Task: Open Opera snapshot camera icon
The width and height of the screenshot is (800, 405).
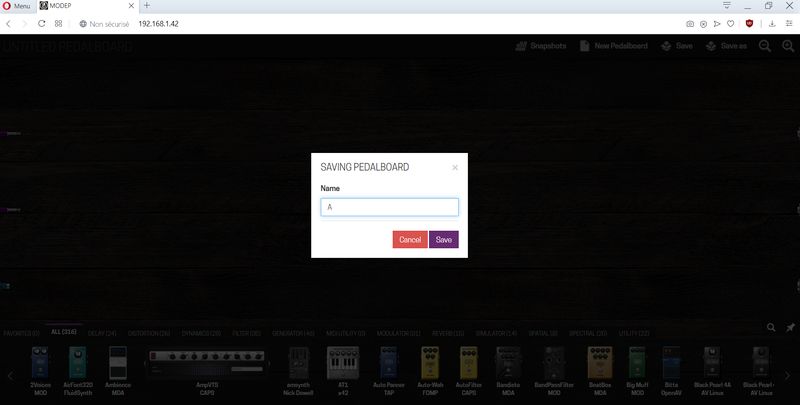Action: tap(690, 24)
